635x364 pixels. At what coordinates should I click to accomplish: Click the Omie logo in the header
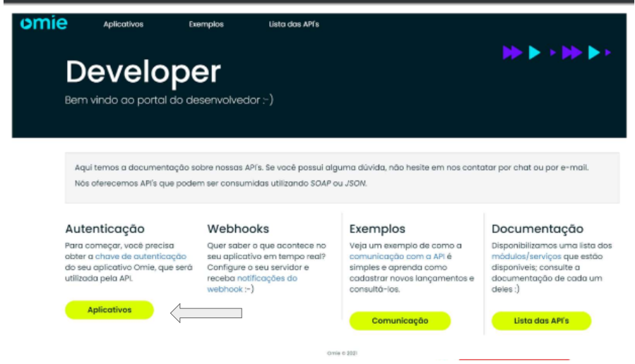44,23
